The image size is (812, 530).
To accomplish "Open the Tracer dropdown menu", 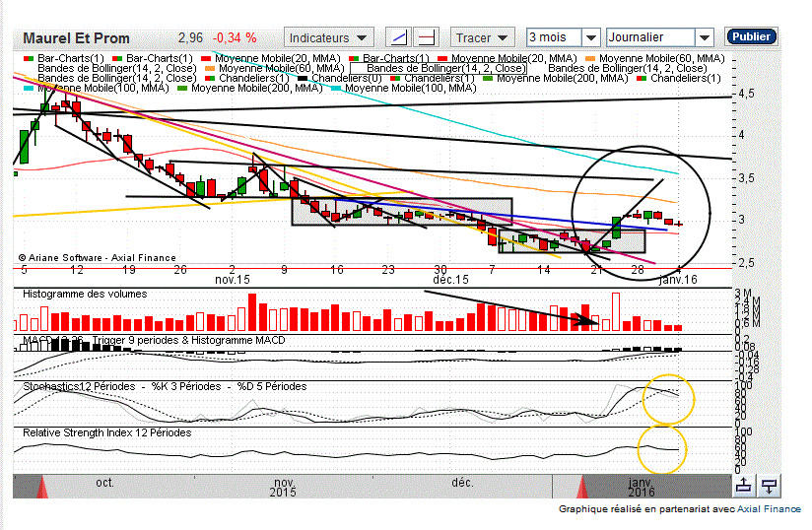I will pyautogui.click(x=482, y=37).
